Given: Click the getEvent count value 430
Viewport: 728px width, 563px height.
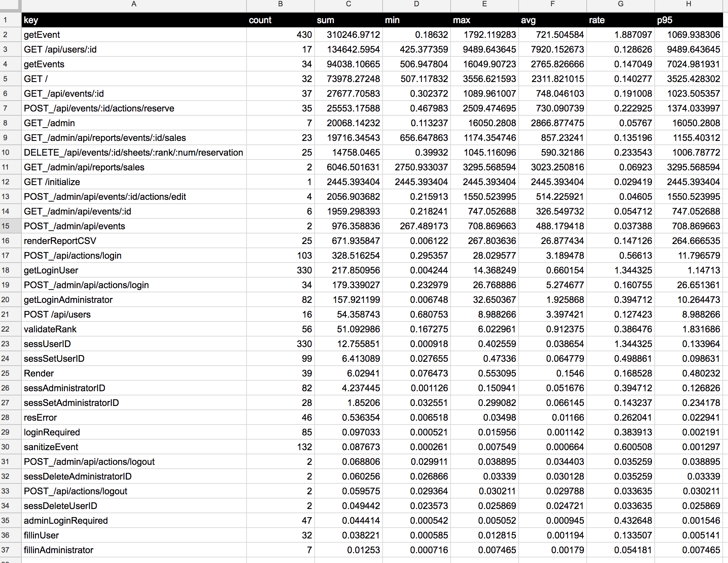Looking at the screenshot, I should (280, 35).
